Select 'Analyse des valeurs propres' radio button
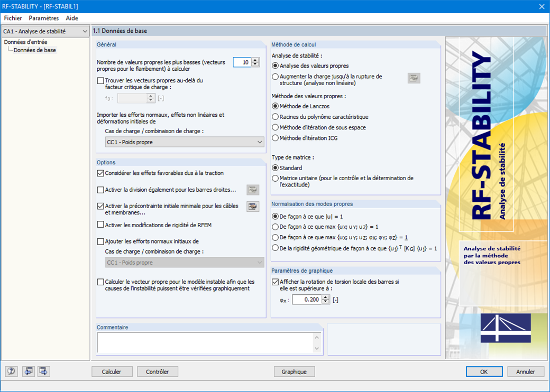 click(x=276, y=66)
